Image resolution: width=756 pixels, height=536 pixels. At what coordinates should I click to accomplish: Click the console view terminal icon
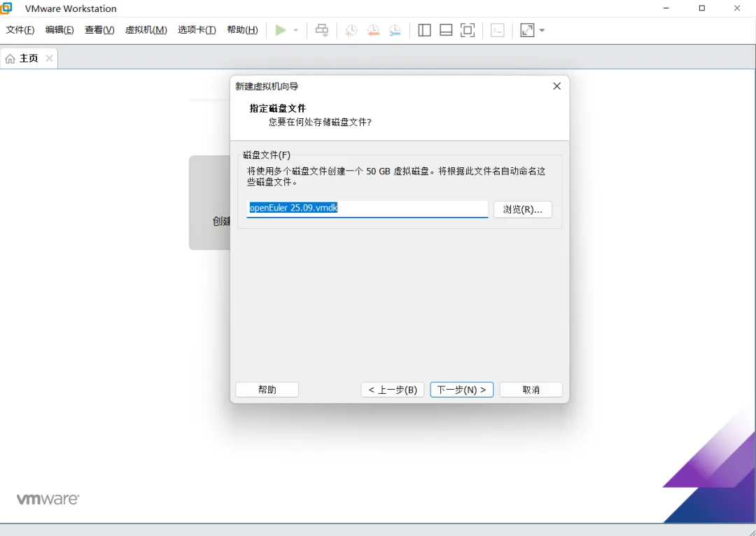(x=497, y=30)
